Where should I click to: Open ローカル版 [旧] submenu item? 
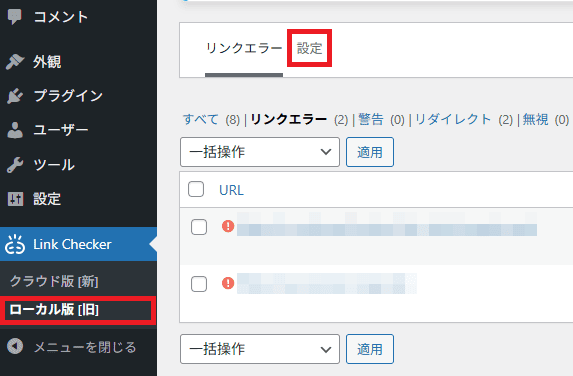tap(54, 310)
